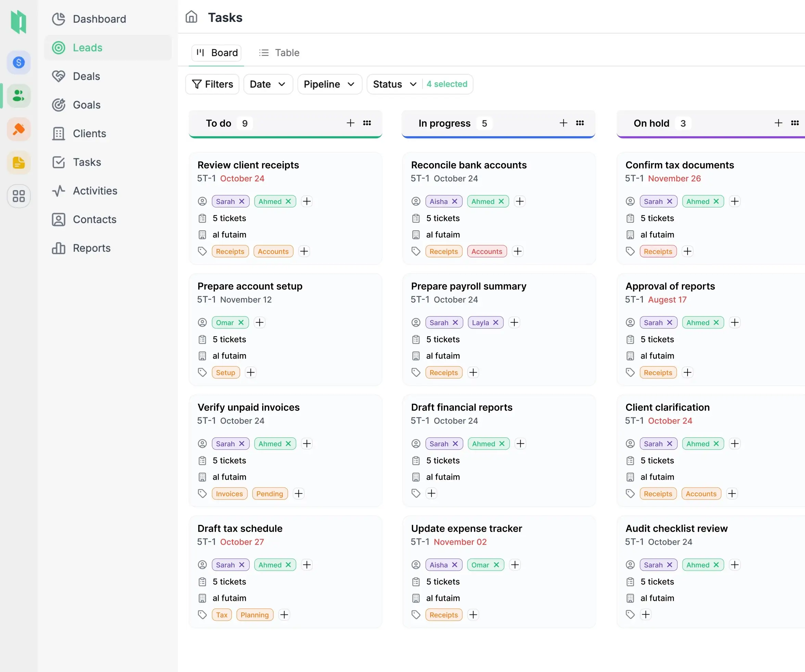This screenshot has height=672, width=805.
Task: Click the Filters button
Action: [212, 84]
